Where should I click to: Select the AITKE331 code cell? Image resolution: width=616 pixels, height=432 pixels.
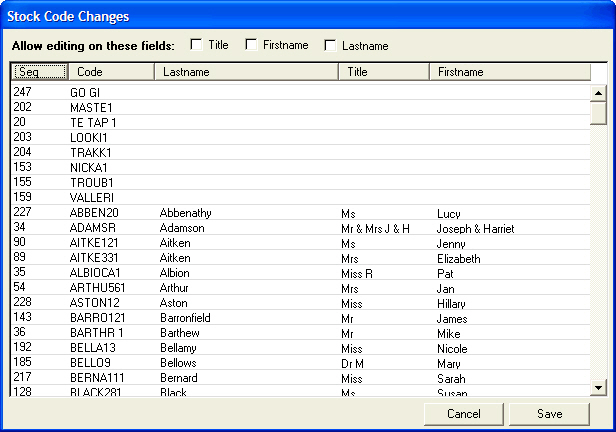[x=94, y=258]
